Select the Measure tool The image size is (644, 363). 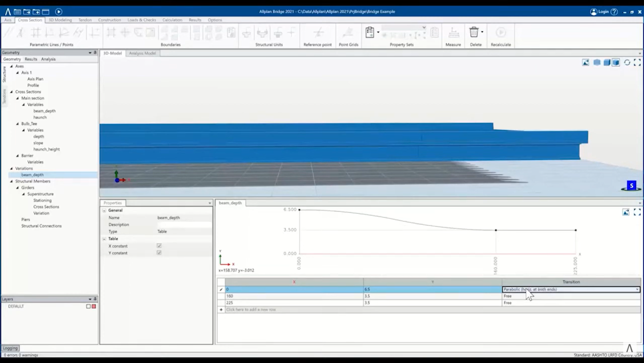pos(453,33)
